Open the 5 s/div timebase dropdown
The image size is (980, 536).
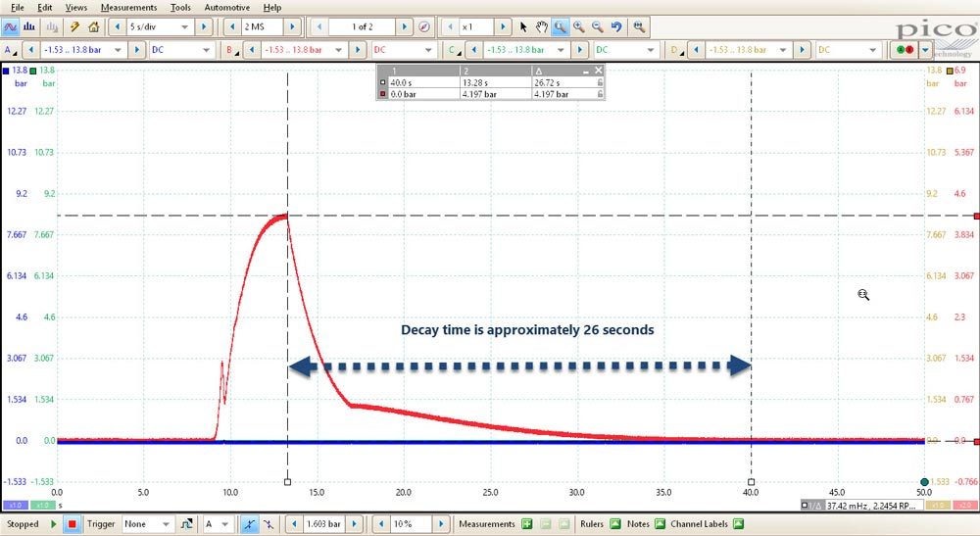[x=160, y=26]
